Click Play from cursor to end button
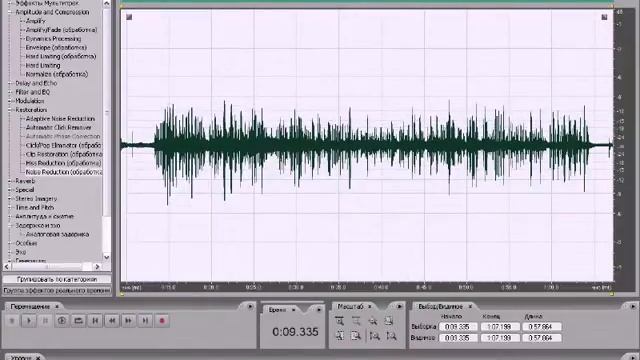Image resolution: width=640 pixels, height=360 pixels. (62, 321)
